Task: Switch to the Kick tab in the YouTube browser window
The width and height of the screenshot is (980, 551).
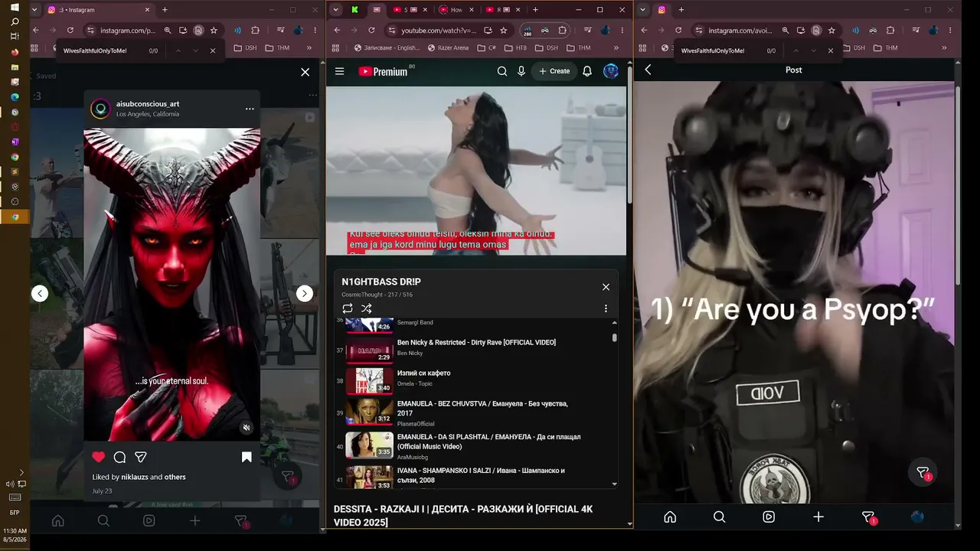Action: pos(354,10)
